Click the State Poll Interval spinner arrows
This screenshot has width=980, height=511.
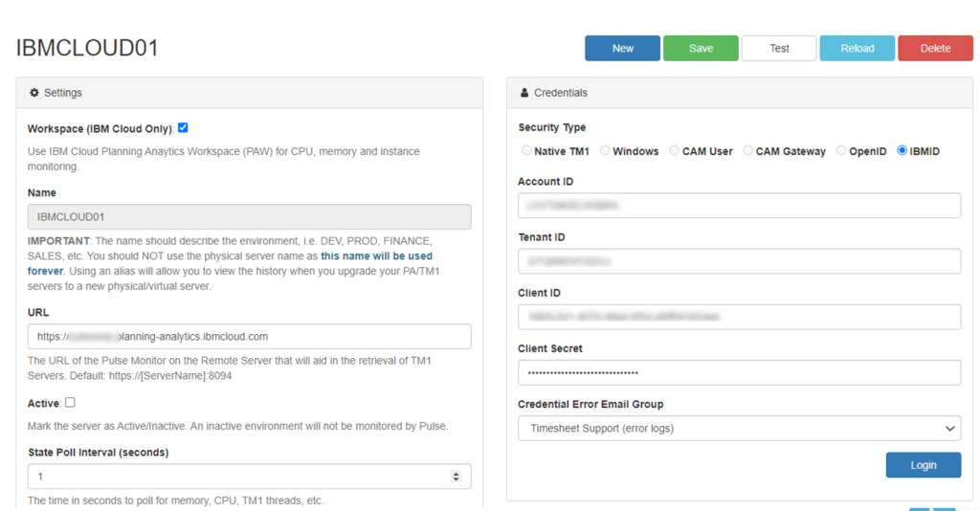[456, 477]
